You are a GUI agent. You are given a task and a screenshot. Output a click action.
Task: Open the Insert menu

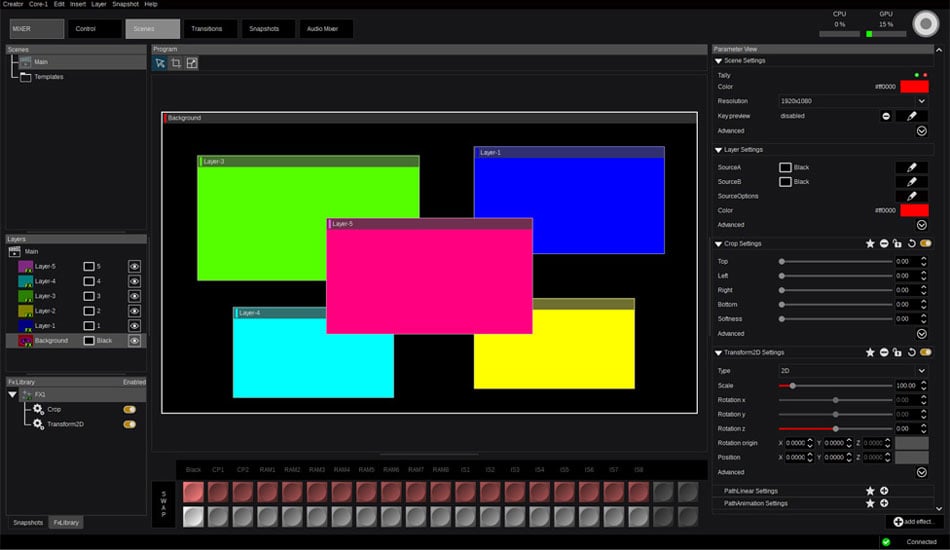click(x=78, y=4)
